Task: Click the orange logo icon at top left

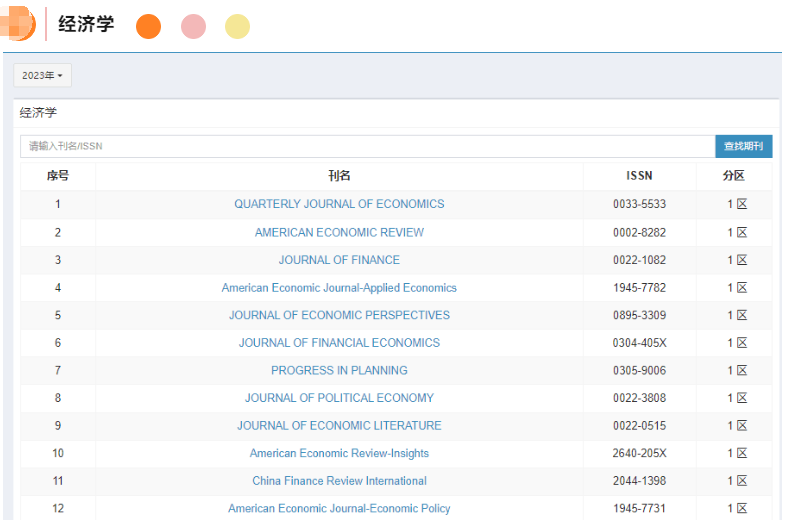Action: click(20, 24)
